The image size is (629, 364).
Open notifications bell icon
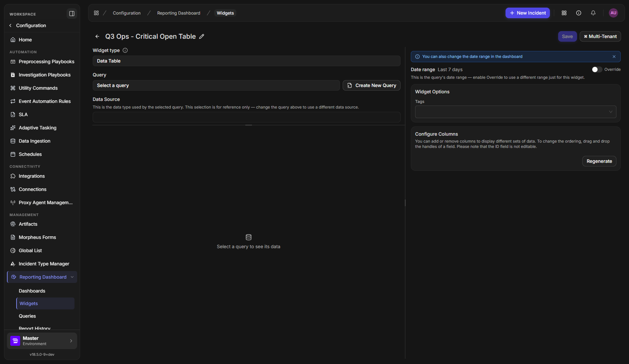593,13
